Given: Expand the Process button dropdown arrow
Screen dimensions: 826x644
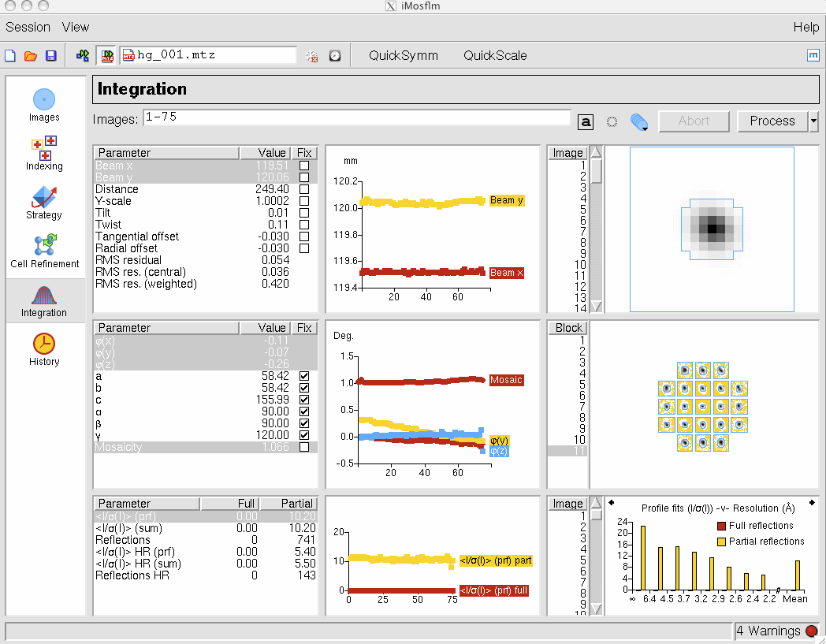Looking at the screenshot, I should coord(813,121).
